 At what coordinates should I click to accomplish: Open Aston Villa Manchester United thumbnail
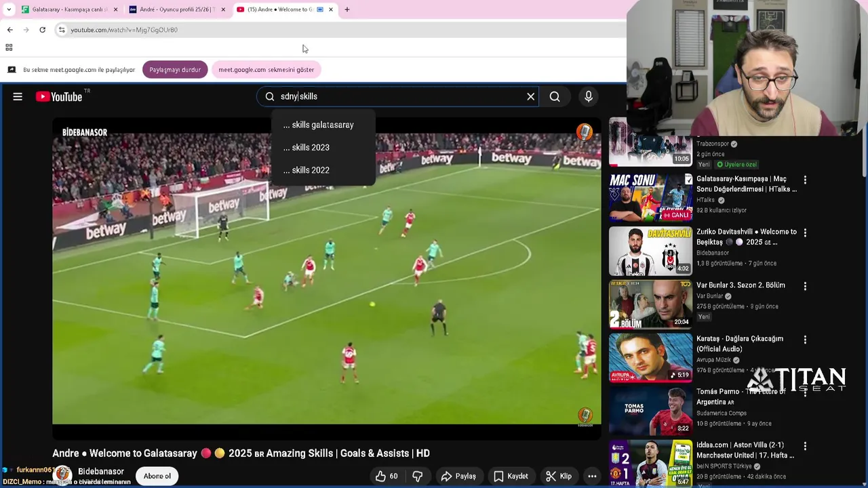[x=650, y=464]
